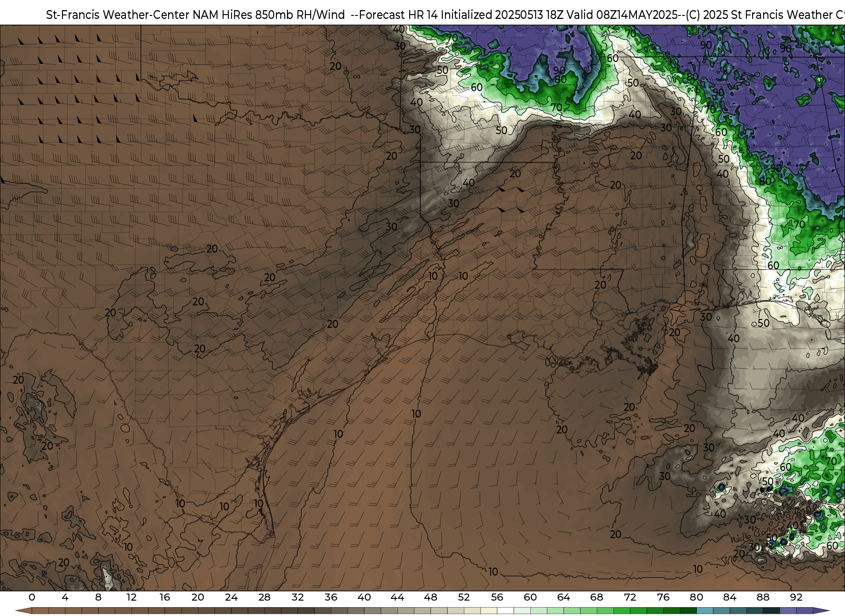845x616 pixels.
Task: Click the '56' label on the color scale
Action: click(x=497, y=597)
